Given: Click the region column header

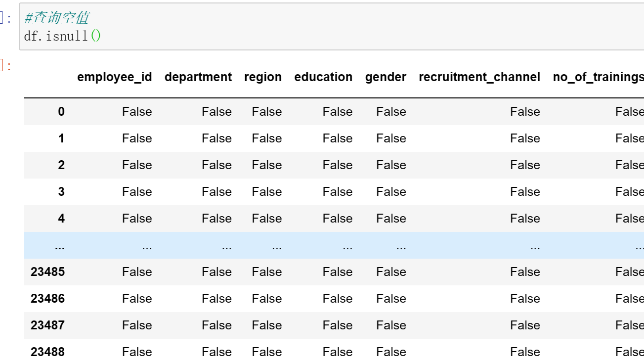Looking at the screenshot, I should pyautogui.click(x=263, y=77).
